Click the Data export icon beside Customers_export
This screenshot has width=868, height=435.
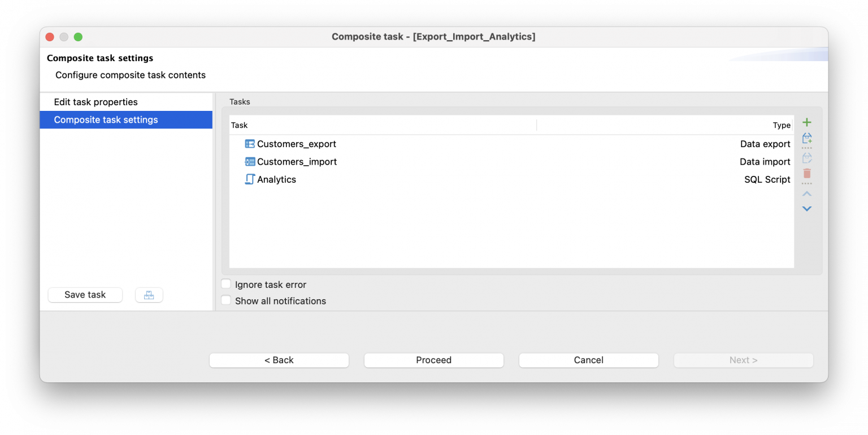(x=249, y=144)
